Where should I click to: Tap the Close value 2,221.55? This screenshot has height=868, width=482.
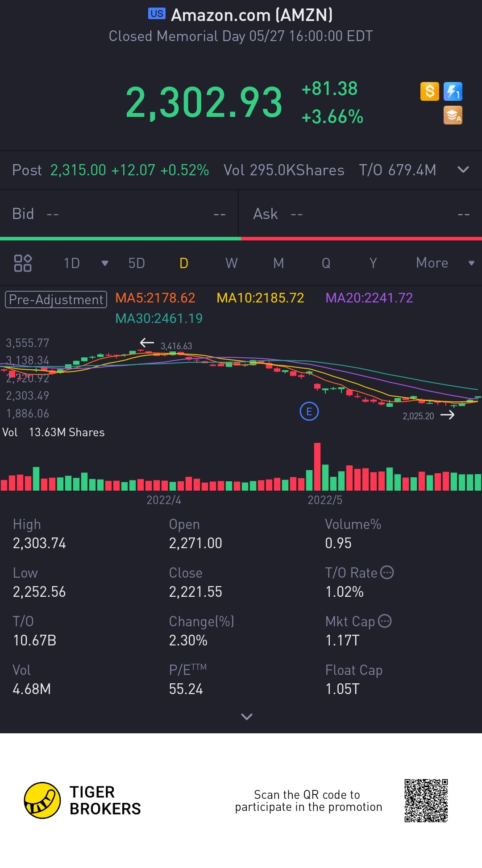(x=195, y=592)
